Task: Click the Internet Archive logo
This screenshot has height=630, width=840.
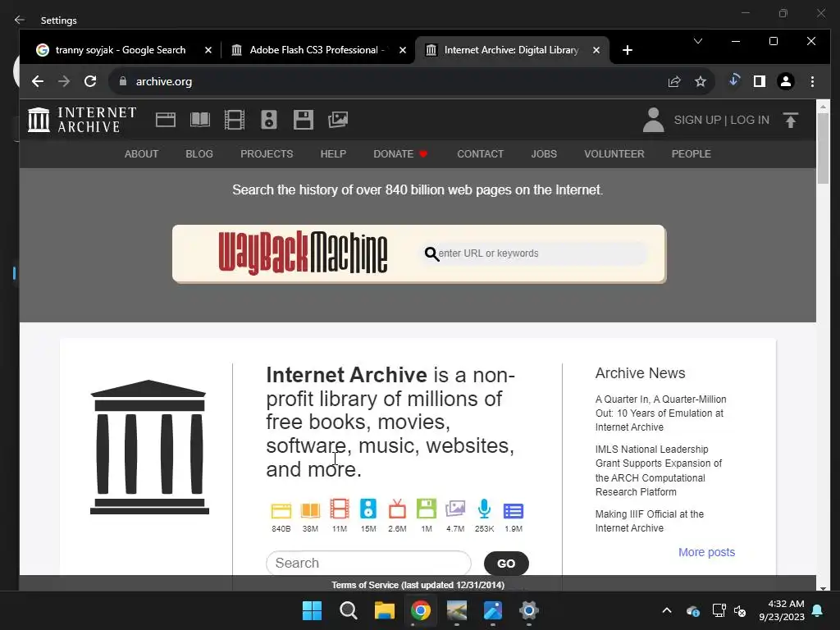Action: (x=82, y=120)
